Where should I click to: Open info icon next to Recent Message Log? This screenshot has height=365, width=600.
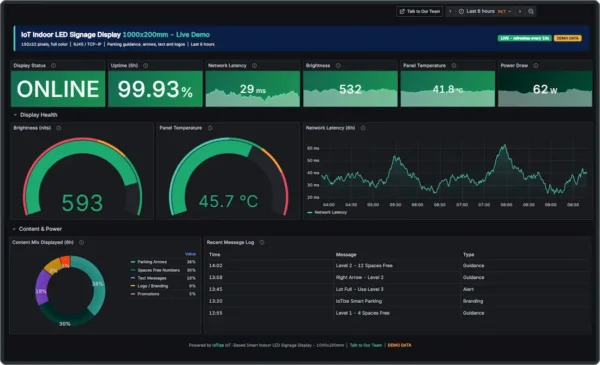(x=262, y=242)
